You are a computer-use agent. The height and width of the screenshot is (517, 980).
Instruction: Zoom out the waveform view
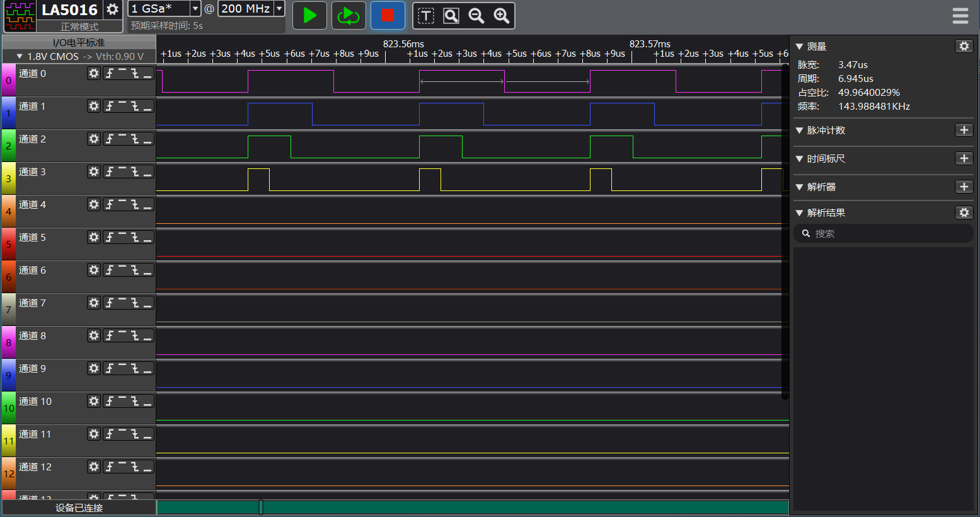pyautogui.click(x=476, y=16)
